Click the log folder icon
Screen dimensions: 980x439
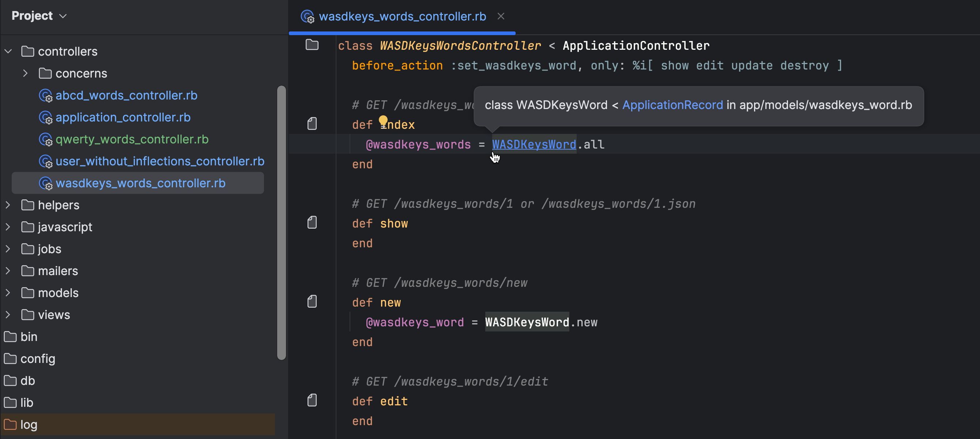[10, 424]
